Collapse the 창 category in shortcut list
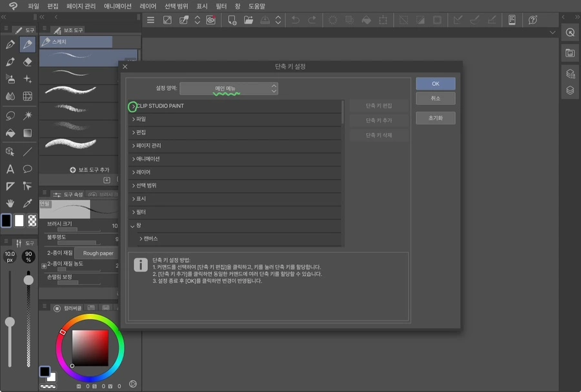The height and width of the screenshot is (392, 581). click(132, 226)
